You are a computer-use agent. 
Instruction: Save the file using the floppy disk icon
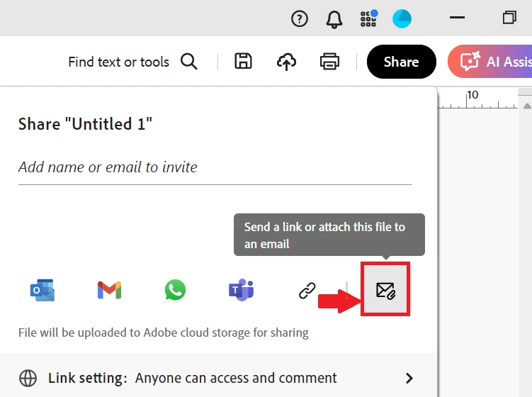[x=243, y=61]
